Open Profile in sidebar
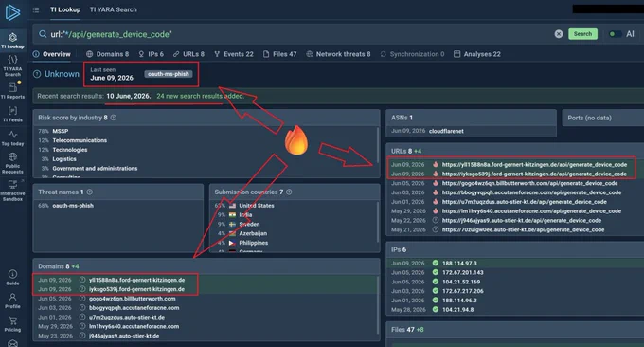This screenshot has width=644, height=347. tap(12, 301)
